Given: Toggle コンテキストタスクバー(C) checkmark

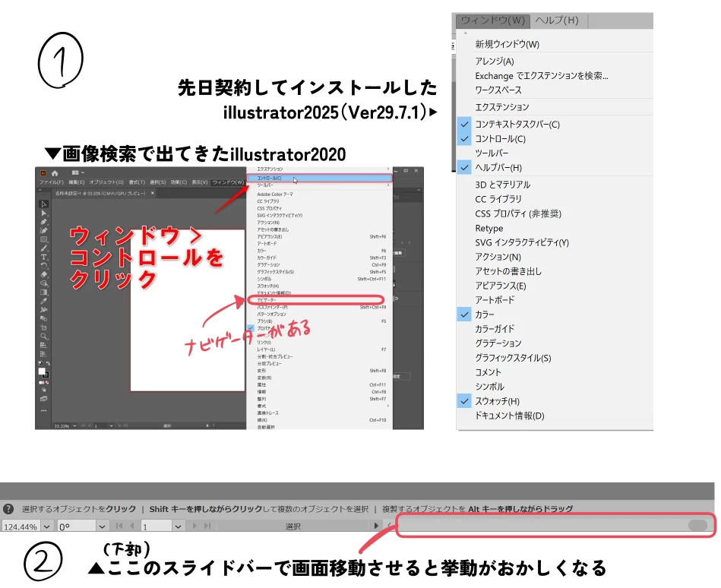Looking at the screenshot, I should [464, 124].
